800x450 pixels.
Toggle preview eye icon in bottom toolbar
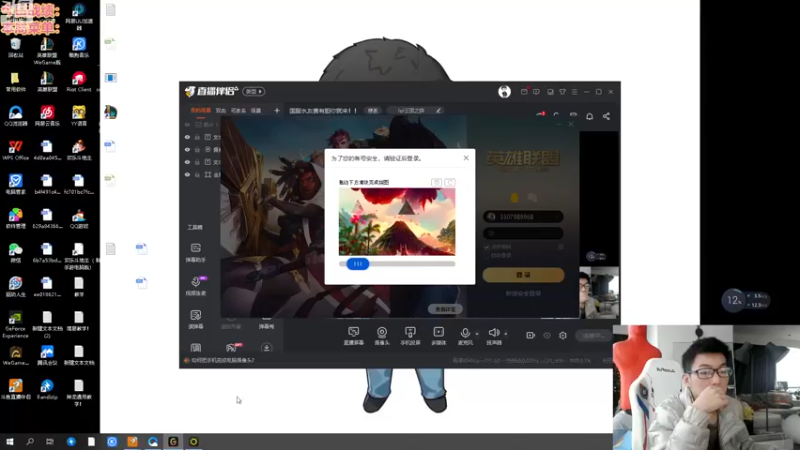[x=547, y=335]
